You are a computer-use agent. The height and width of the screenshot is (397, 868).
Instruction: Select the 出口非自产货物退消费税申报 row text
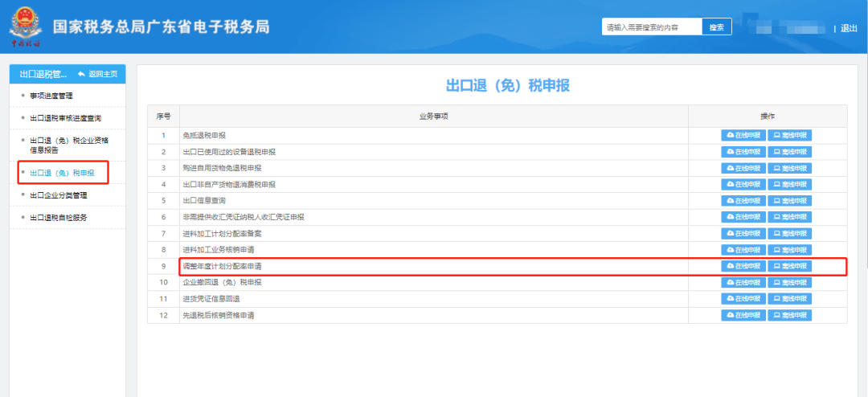click(x=229, y=184)
